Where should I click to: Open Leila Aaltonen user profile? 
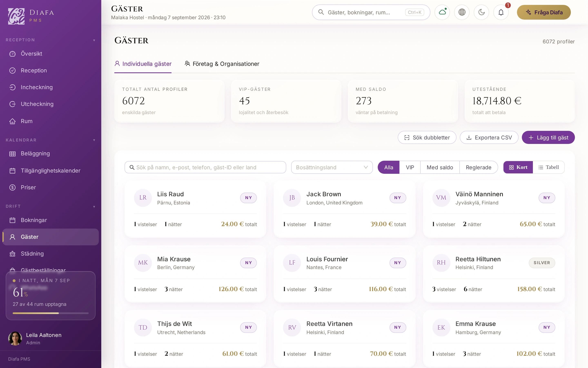(x=51, y=338)
